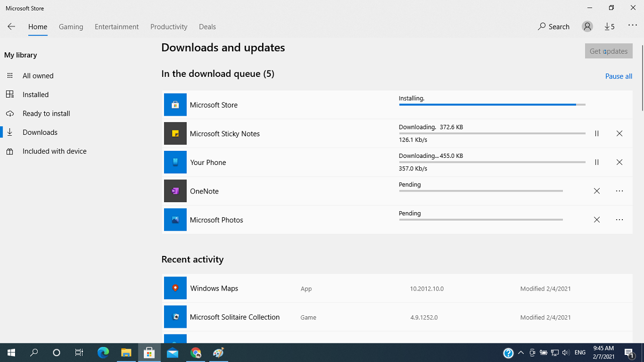Click the back arrow in Store

[11, 27]
